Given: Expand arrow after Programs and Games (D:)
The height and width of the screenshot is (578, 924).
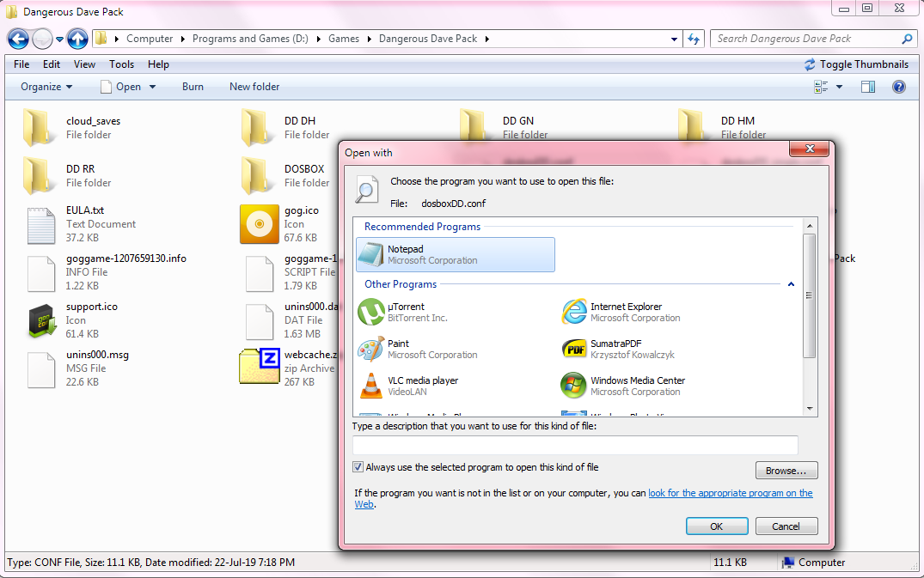Looking at the screenshot, I should tap(318, 39).
